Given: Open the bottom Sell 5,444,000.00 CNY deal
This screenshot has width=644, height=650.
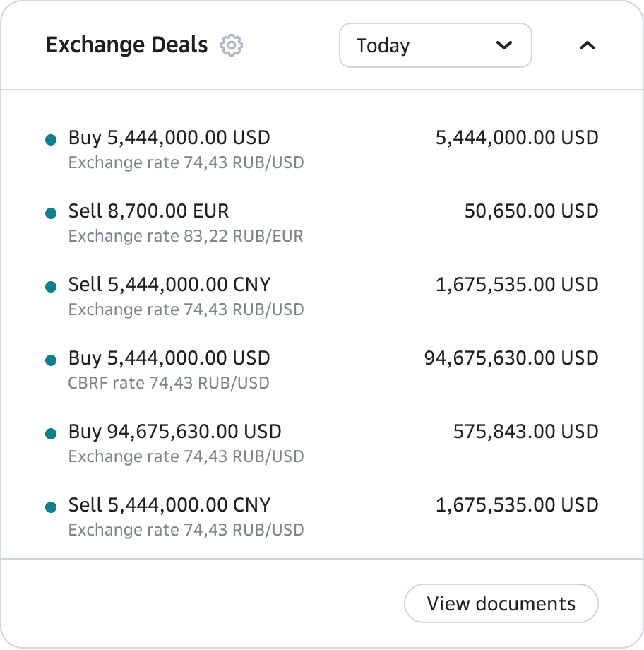Looking at the screenshot, I should 169,505.
